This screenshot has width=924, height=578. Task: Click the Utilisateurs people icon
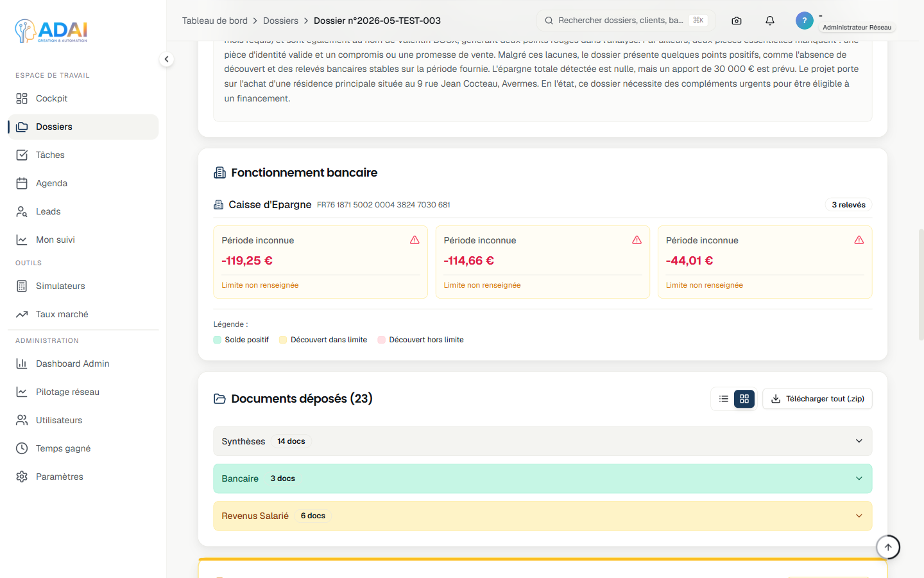click(22, 420)
